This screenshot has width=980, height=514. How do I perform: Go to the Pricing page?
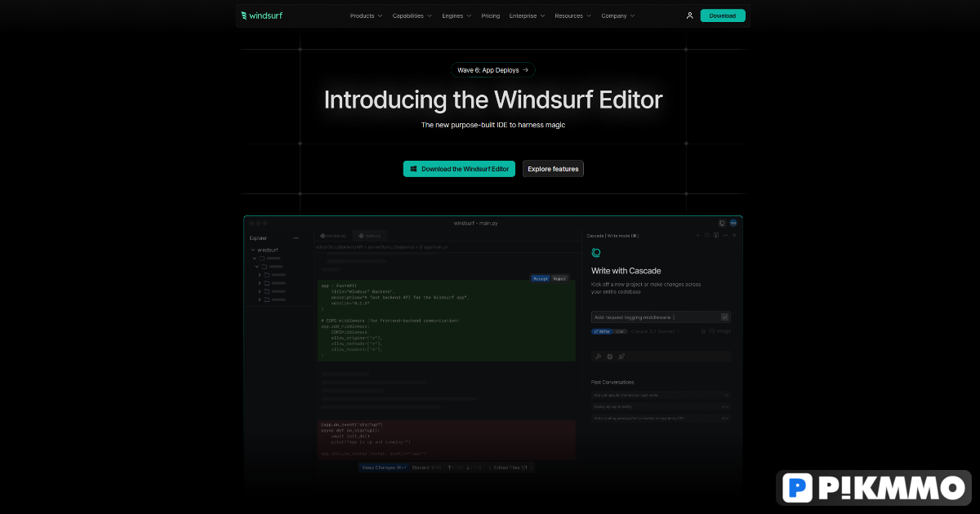tap(491, 16)
